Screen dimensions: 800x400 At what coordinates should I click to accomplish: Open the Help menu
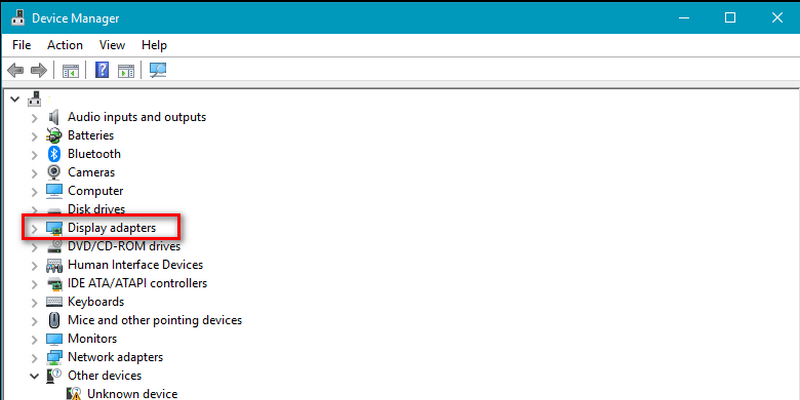click(154, 45)
